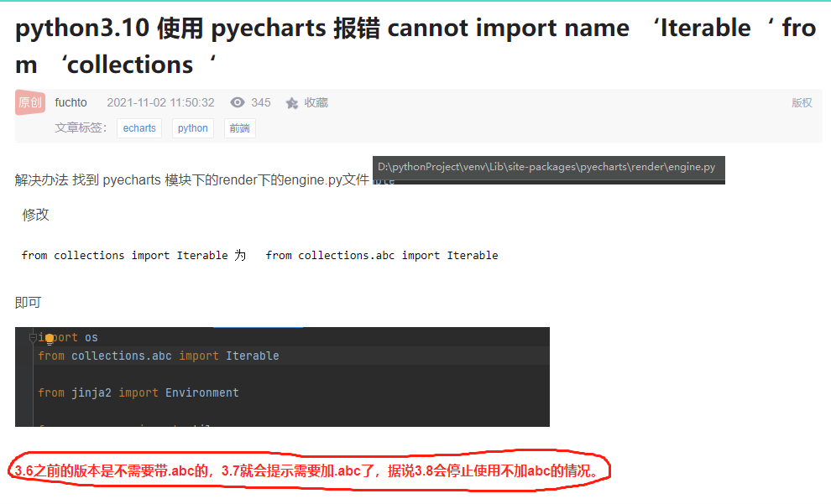Add article to favorites via 收藏
This screenshot has height=504, width=831.
coord(316,102)
